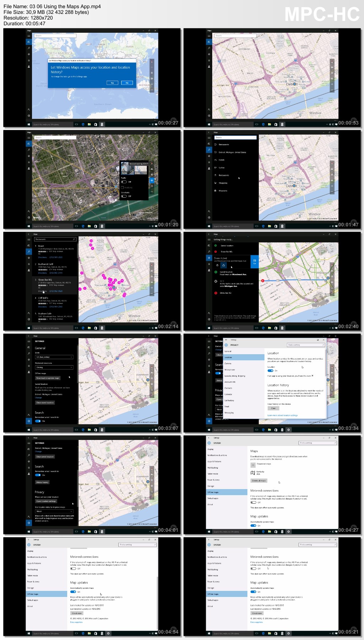The width and height of the screenshot is (364, 640).
Task: Toggle Metered connections switch in 00:04:27 frame
Action: pyautogui.click(x=253, y=503)
